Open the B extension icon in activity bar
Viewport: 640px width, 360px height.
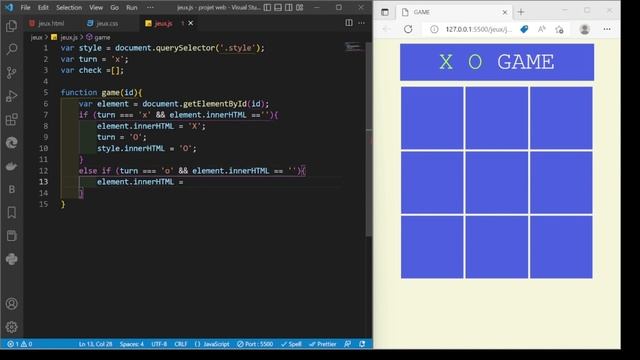(11, 189)
